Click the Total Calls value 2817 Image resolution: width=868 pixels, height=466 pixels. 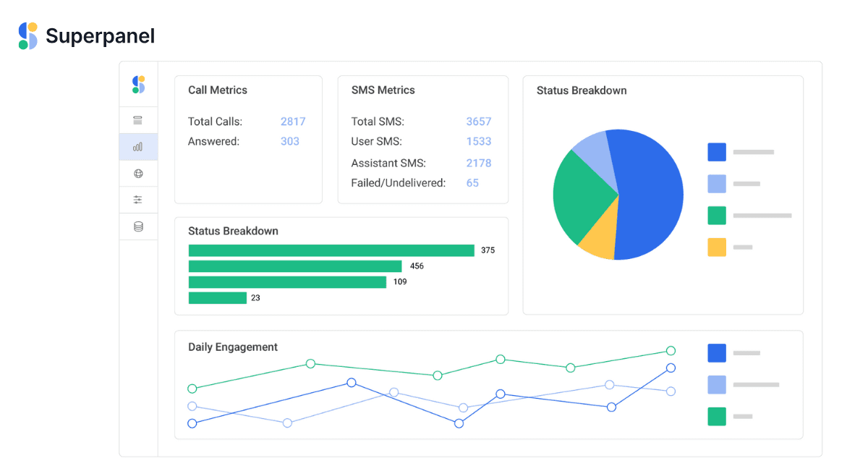(293, 122)
